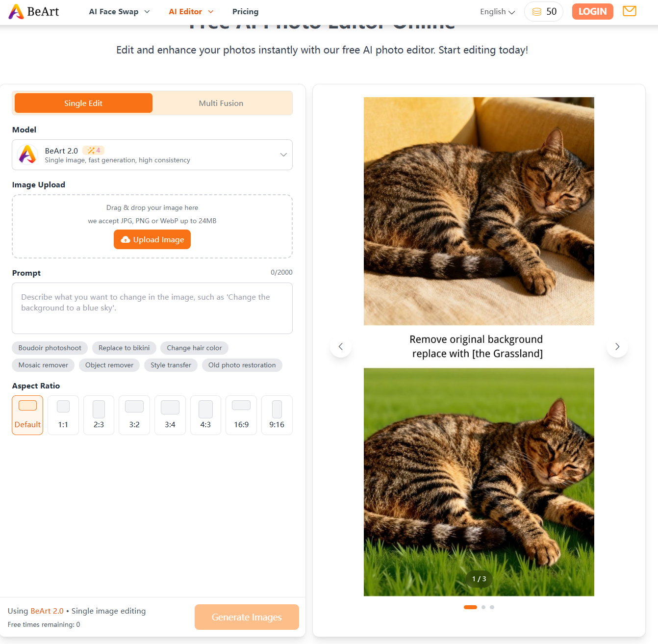The width and height of the screenshot is (658, 644).
Task: Show previous example with left arrow
Action: (341, 346)
